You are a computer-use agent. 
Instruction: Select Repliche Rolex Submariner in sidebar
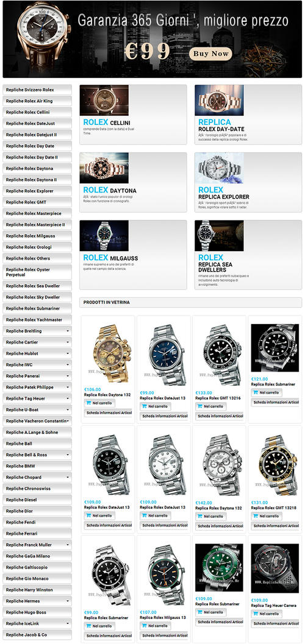click(37, 308)
